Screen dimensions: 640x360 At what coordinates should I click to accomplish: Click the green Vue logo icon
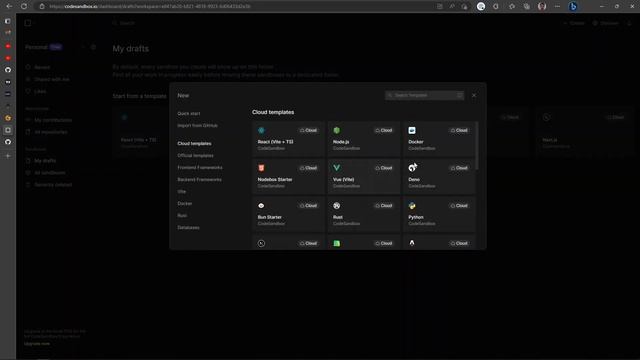point(336,168)
